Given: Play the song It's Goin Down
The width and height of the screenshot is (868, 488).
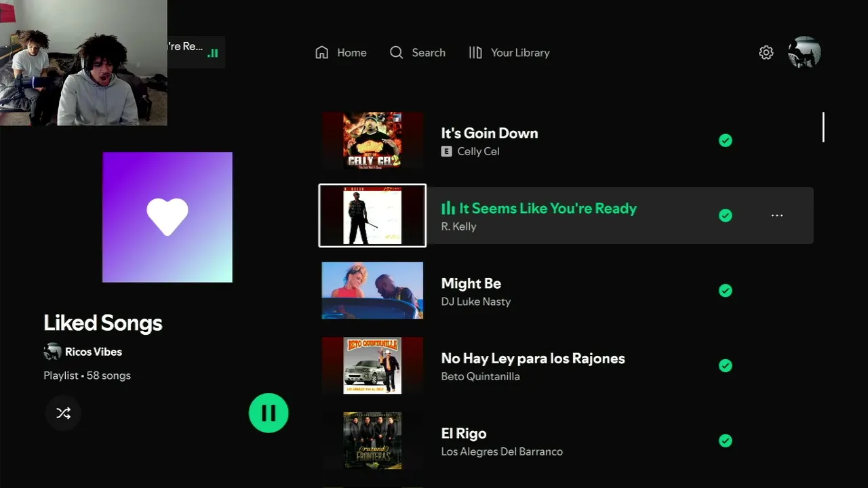Looking at the screenshot, I should (x=490, y=133).
